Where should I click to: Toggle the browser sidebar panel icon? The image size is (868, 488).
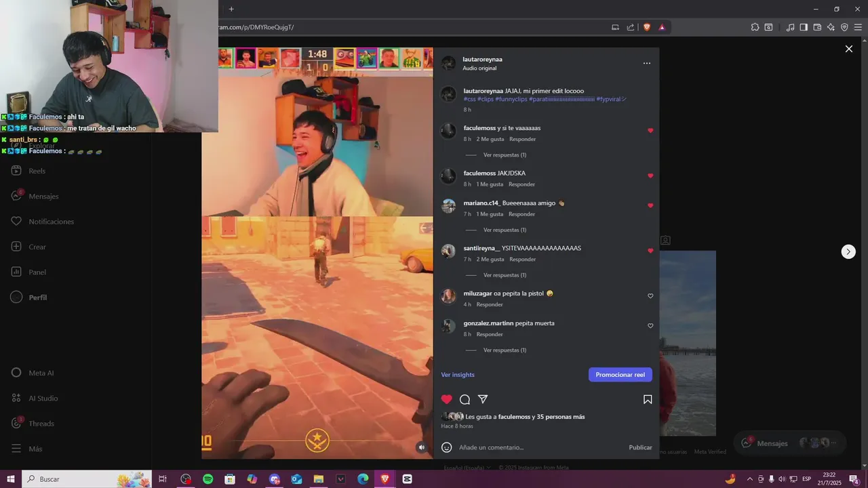coord(804,27)
